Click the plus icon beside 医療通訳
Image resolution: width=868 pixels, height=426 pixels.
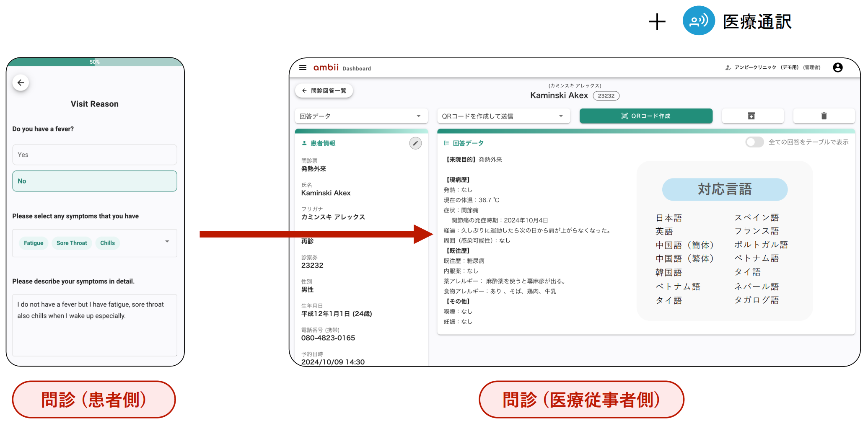657,22
